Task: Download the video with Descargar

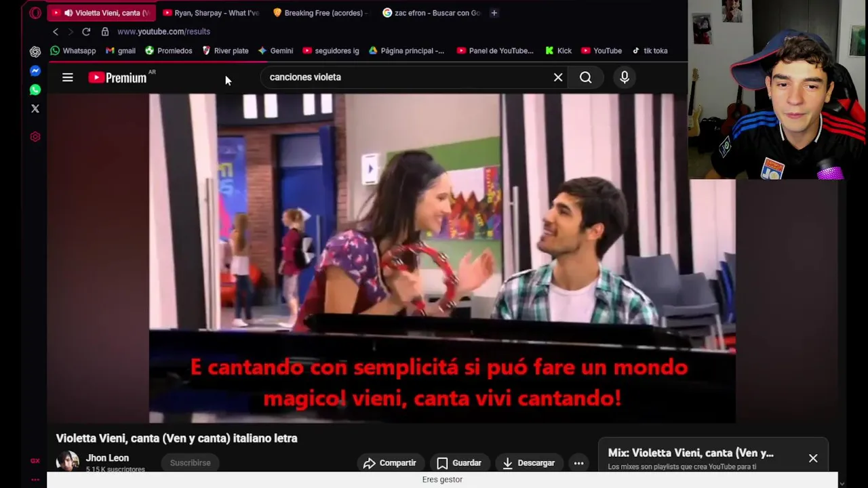Action: pos(529,463)
